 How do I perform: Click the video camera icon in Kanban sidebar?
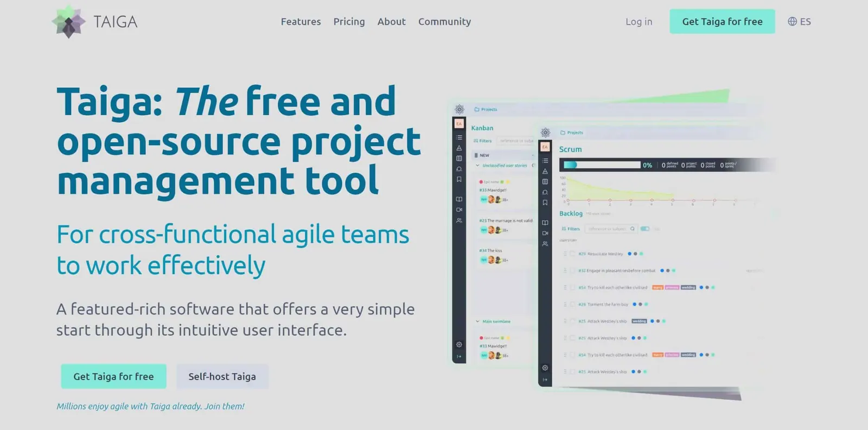coord(459,210)
